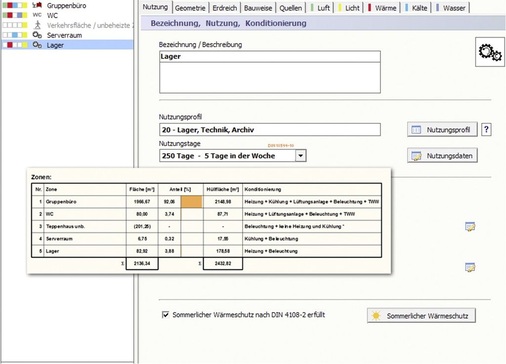Click the total Hüllfläche value 2432,82

223,263
